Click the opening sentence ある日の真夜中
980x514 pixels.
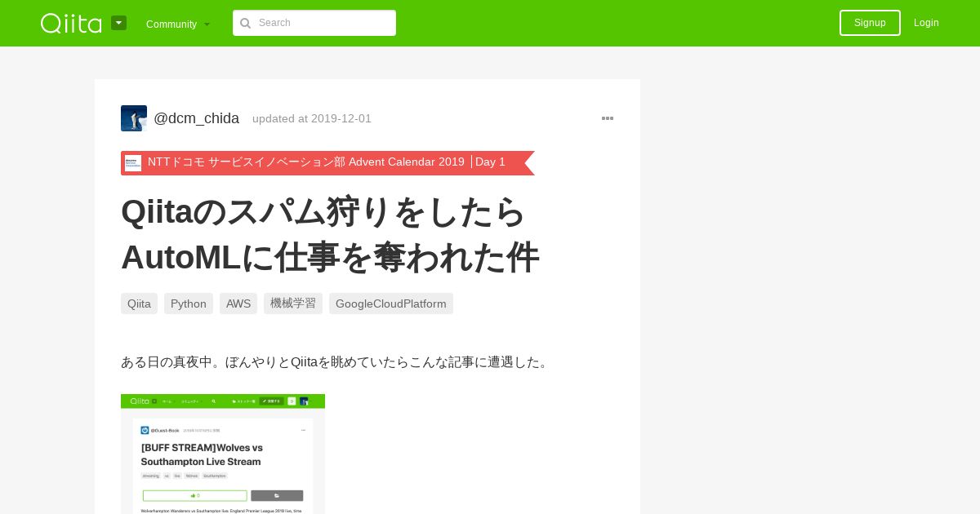click(x=336, y=361)
